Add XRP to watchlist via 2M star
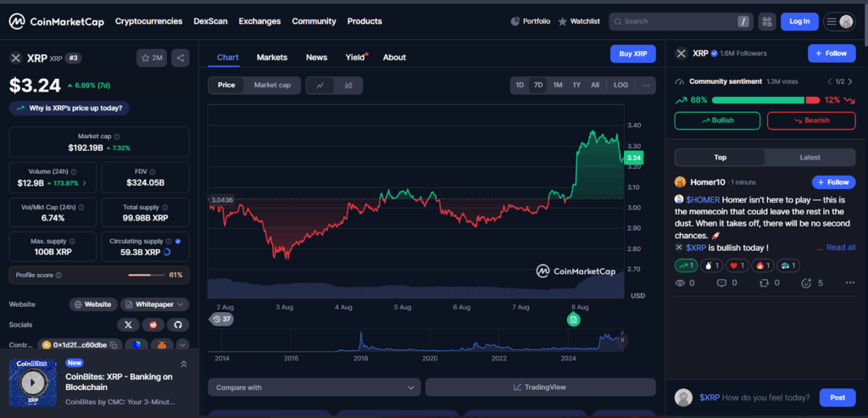Screen dimensions: 868x418 pyautogui.click(x=152, y=58)
